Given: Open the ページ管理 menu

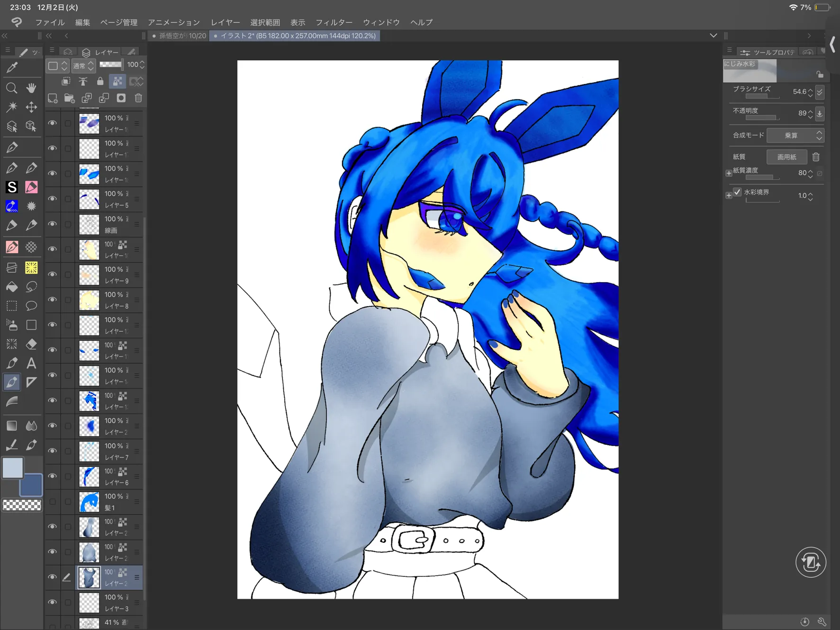Looking at the screenshot, I should point(119,22).
